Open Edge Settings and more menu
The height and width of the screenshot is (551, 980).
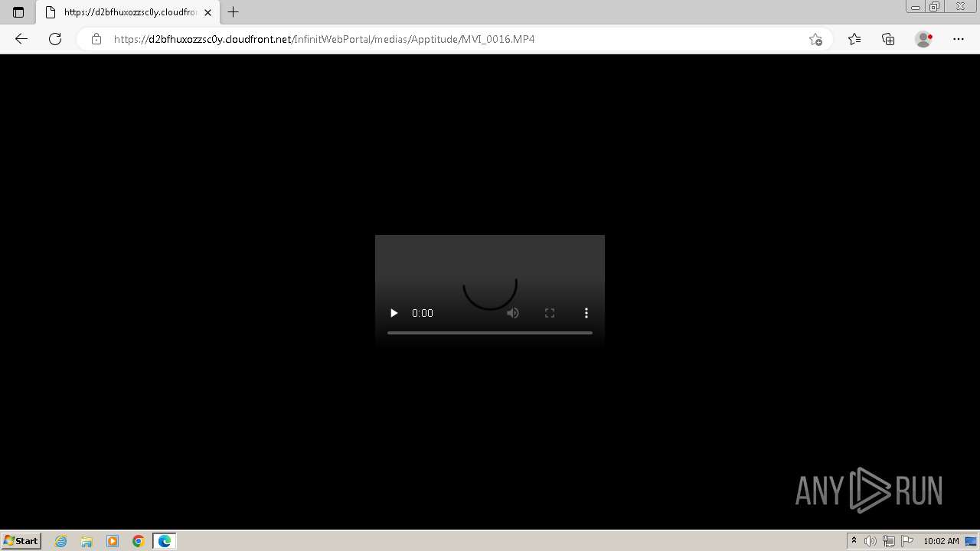pyautogui.click(x=959, y=39)
